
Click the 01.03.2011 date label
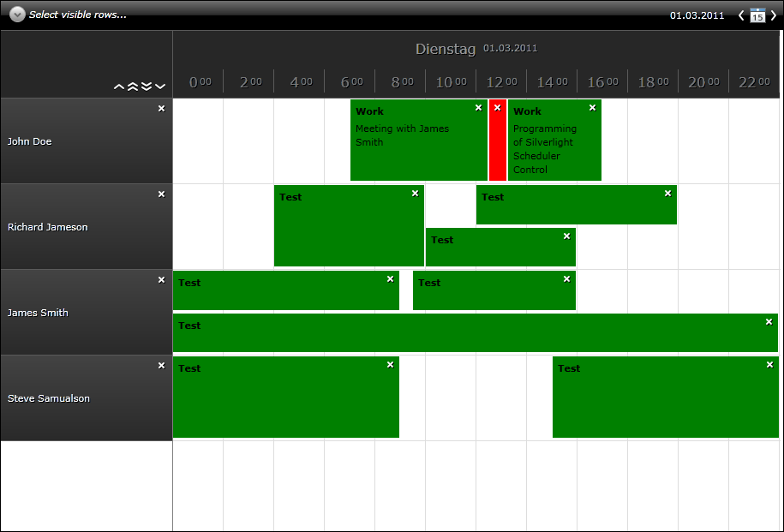(x=697, y=15)
